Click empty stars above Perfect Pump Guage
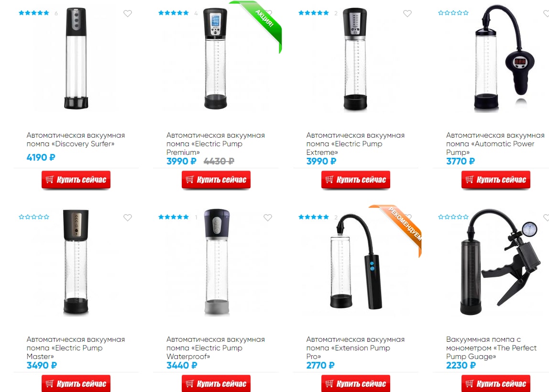The image size is (549, 392). point(453,217)
